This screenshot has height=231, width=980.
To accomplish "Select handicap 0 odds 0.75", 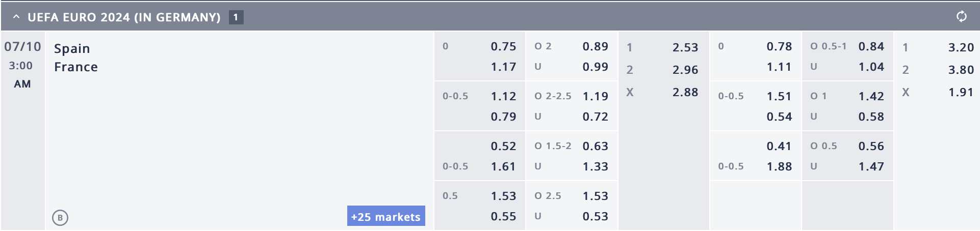I will click(x=503, y=46).
